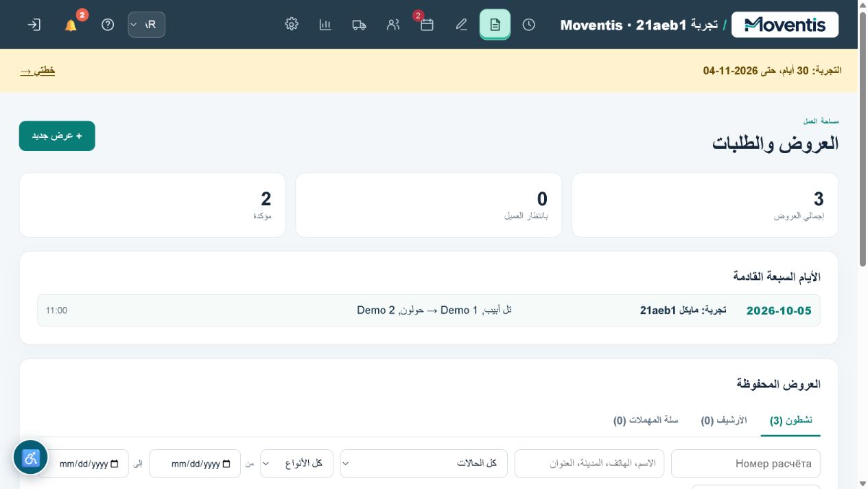The width and height of the screenshot is (868, 489).
Task: Click the logout icon in header
Action: coord(34,25)
